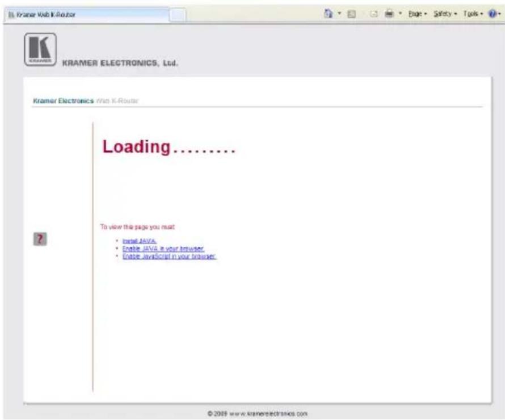Screen dimensions: 505x420
Task: Expand the Help icon dropdown arrow
Action: 499,14
